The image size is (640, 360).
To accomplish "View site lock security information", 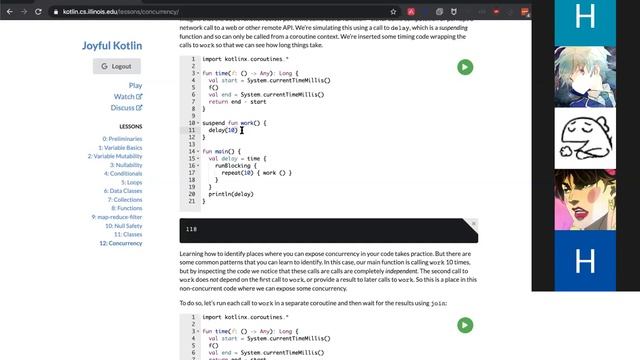I will click(x=56, y=12).
